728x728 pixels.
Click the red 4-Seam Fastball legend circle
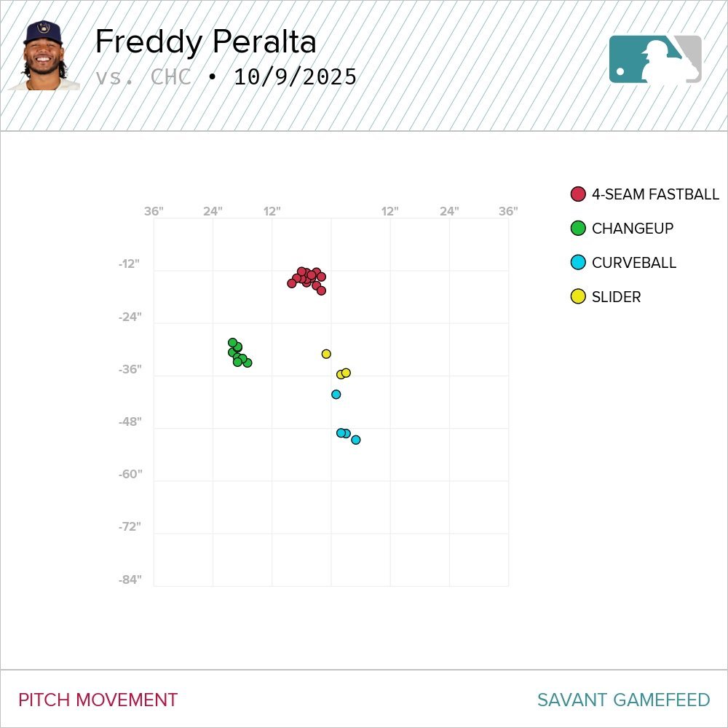pos(578,194)
